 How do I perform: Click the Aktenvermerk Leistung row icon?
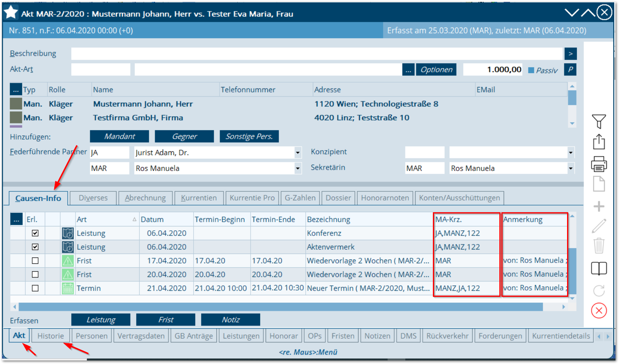tap(68, 247)
